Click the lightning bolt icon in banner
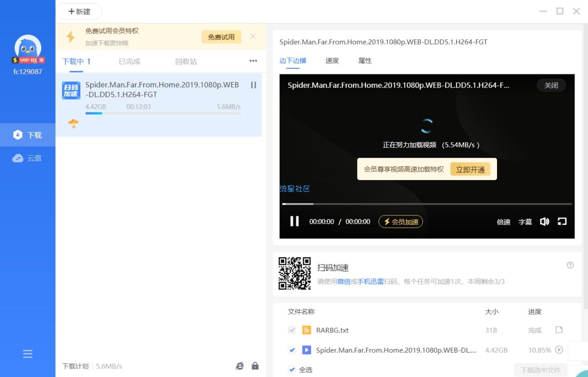Viewport: 588px width, 377px height. coord(71,37)
